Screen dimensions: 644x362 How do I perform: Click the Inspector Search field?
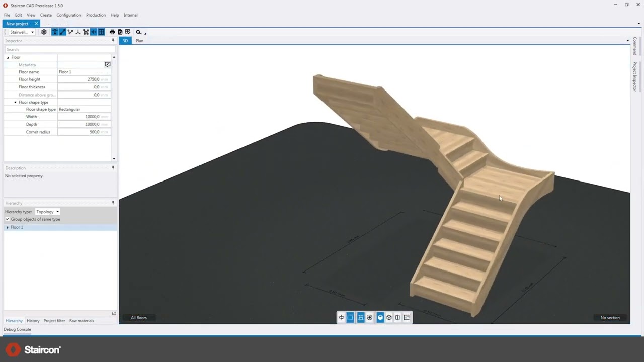click(x=60, y=49)
